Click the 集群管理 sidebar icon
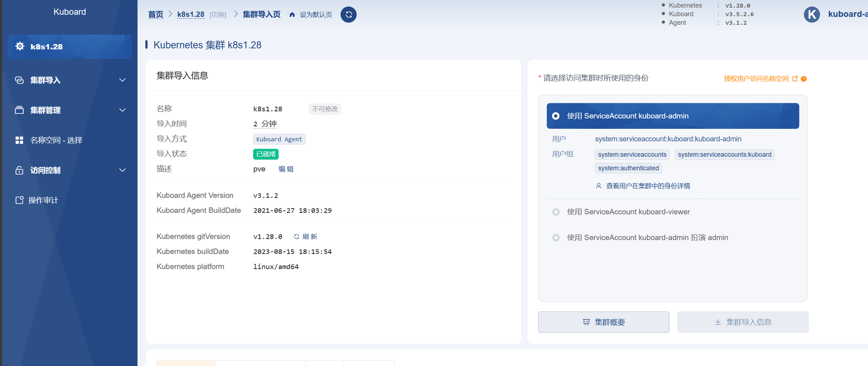Image resolution: width=868 pixels, height=366 pixels. coord(19,110)
